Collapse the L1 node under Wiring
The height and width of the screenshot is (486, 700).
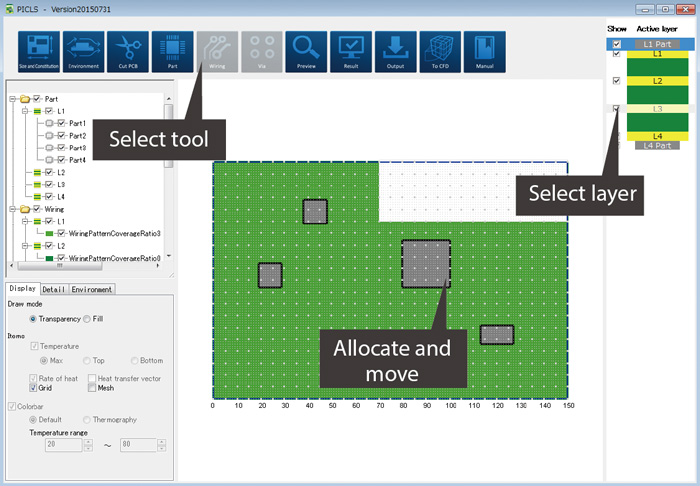(25, 221)
